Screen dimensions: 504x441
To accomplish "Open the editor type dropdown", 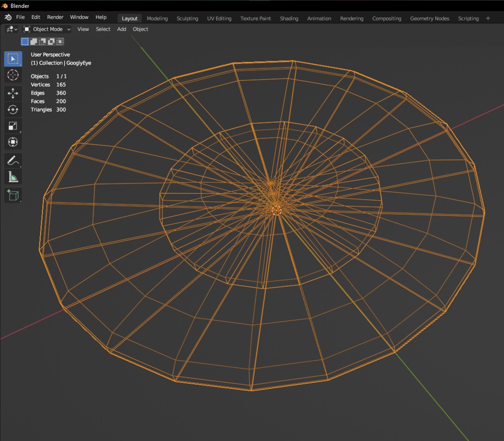I will click(12, 29).
